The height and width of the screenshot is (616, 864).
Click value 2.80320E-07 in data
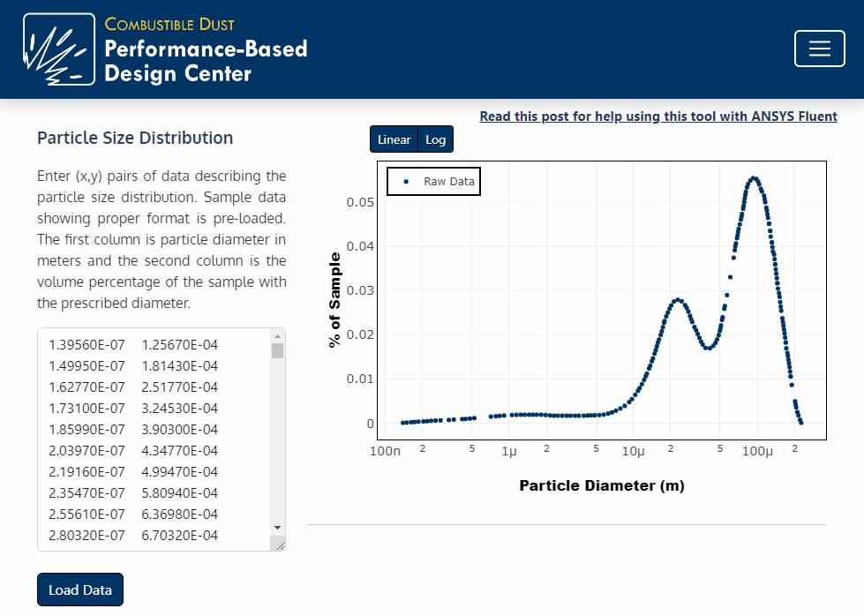coord(87,536)
